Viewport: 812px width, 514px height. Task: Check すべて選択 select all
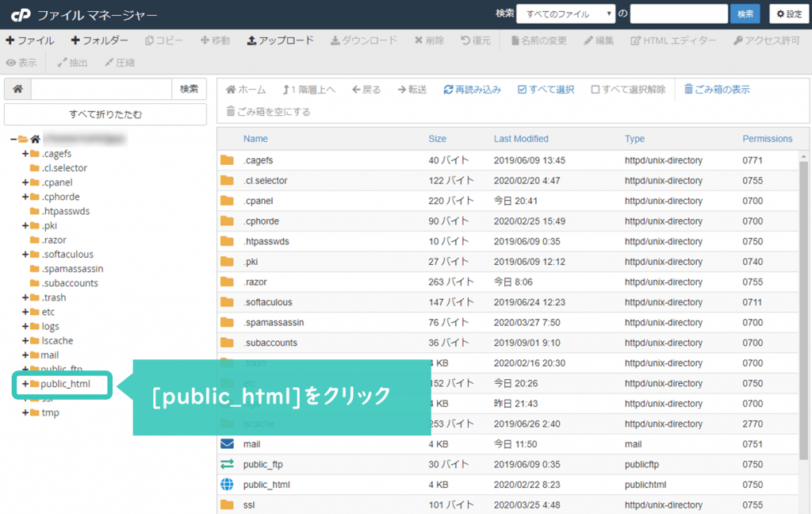[x=546, y=90]
